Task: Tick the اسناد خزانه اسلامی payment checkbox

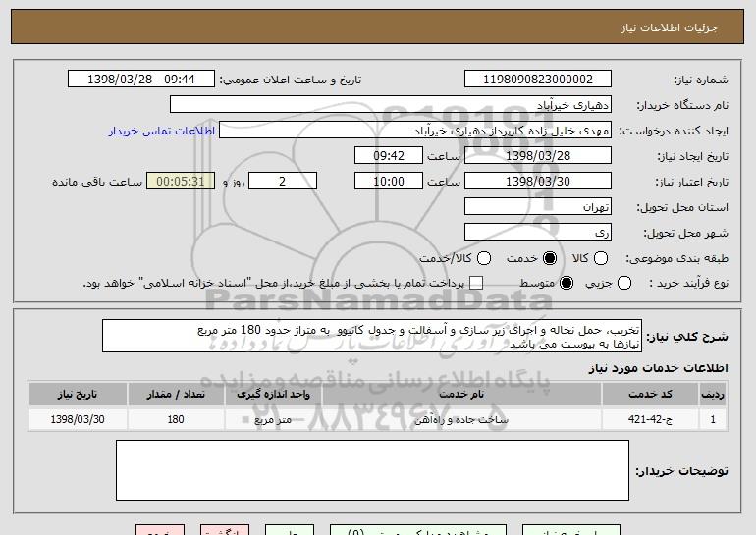Action: (476, 283)
